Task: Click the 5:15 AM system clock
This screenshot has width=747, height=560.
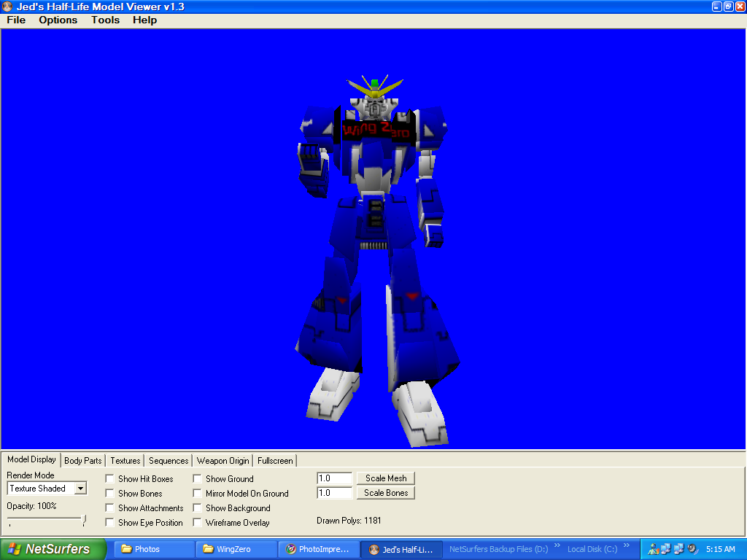Action: [x=720, y=549]
